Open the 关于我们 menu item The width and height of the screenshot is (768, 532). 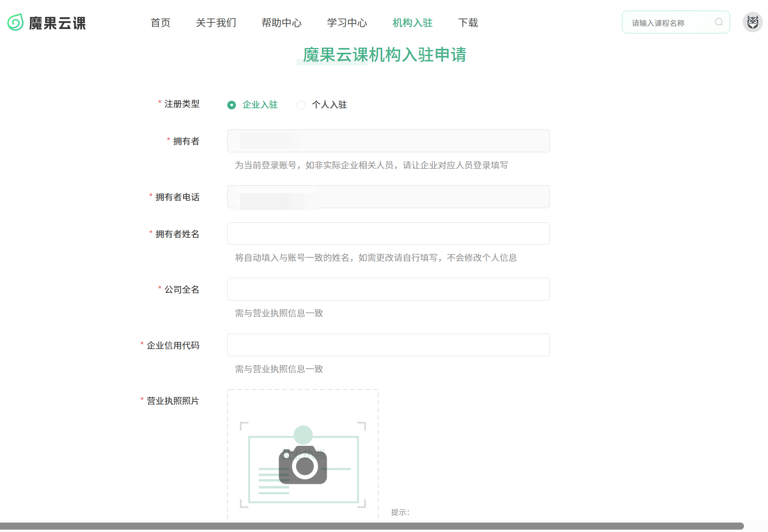pos(216,23)
